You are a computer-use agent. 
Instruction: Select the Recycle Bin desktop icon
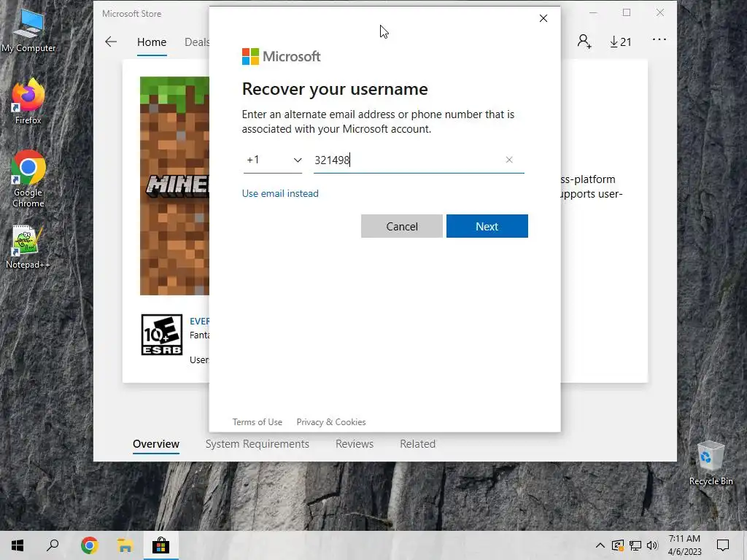711,463
